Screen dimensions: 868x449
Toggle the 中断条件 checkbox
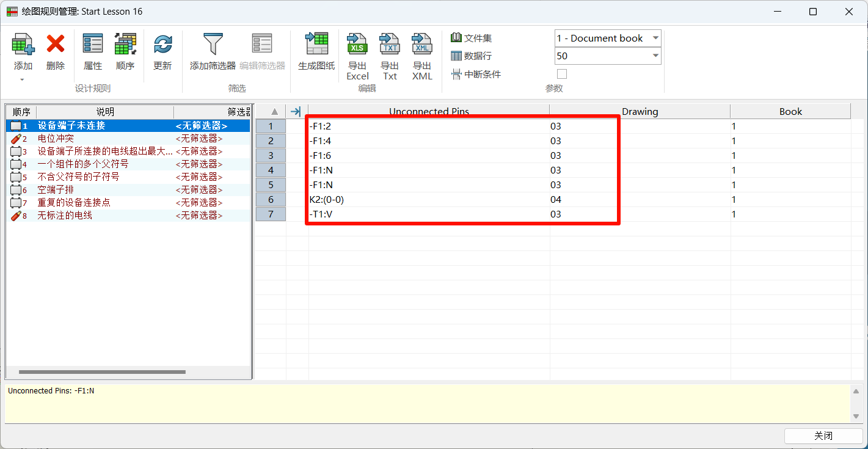562,74
